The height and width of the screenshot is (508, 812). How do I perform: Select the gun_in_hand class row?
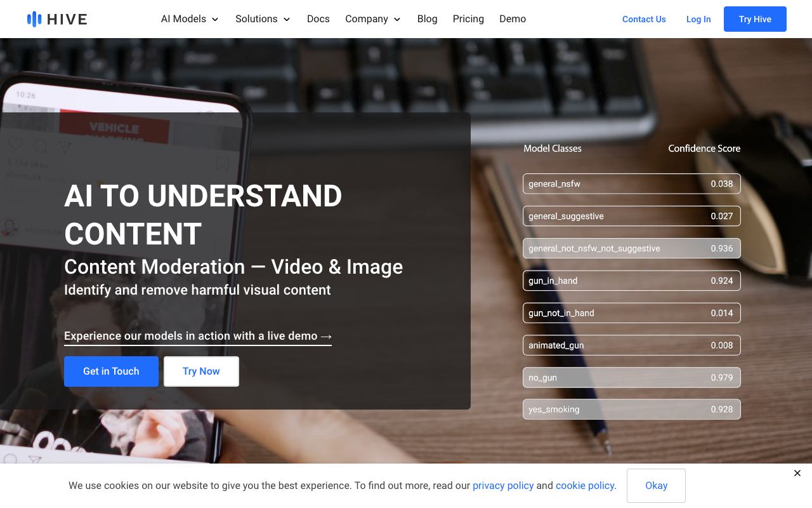(x=632, y=281)
